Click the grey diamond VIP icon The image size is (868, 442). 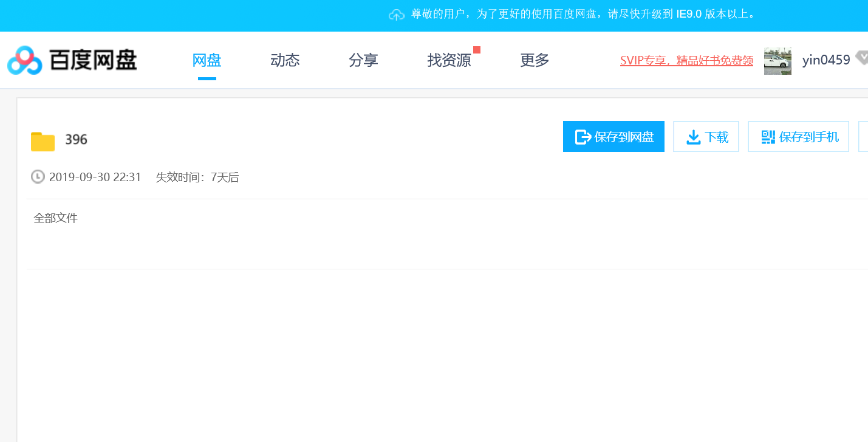[861, 58]
